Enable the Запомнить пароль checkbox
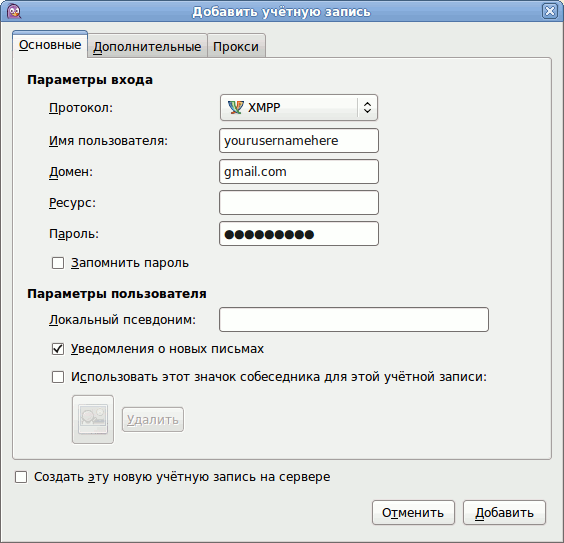Viewport: 564px width, 543px height. click(58, 263)
